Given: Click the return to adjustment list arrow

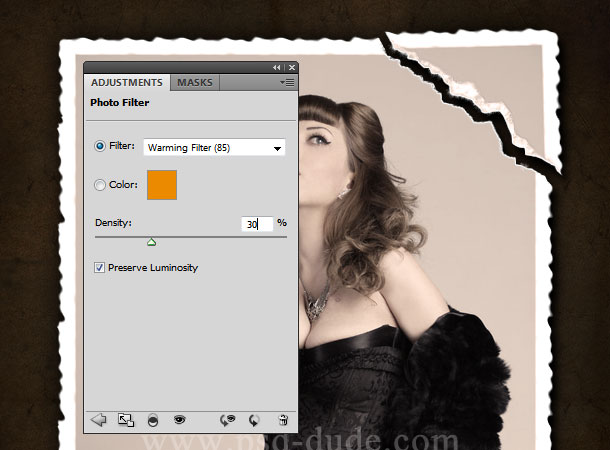Looking at the screenshot, I should coord(98,420).
